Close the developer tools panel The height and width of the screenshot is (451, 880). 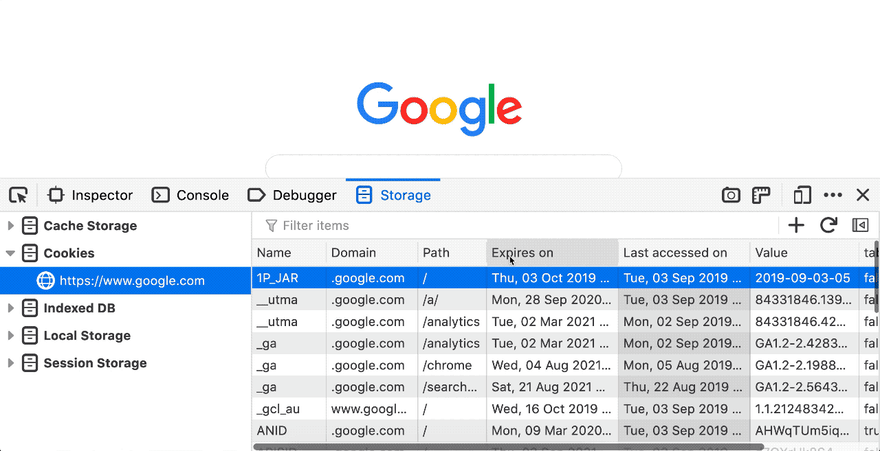point(863,195)
